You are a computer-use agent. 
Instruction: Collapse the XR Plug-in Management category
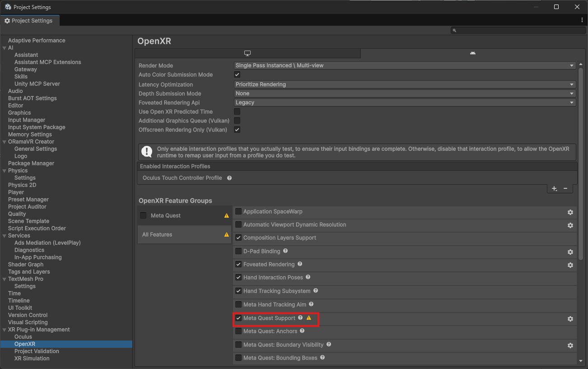5,330
